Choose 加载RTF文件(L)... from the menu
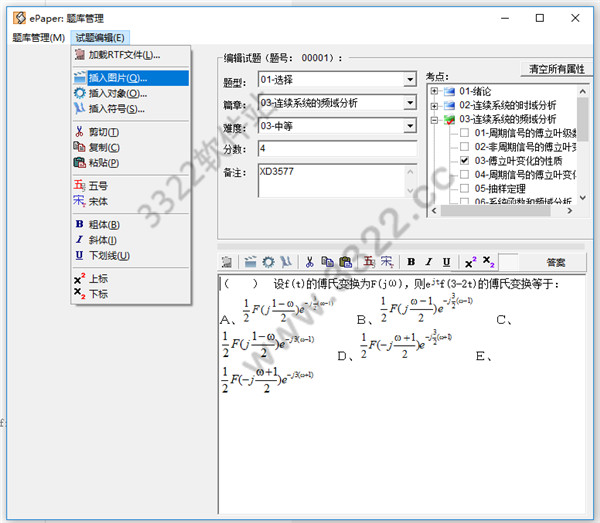This screenshot has width=600, height=523. (130, 55)
